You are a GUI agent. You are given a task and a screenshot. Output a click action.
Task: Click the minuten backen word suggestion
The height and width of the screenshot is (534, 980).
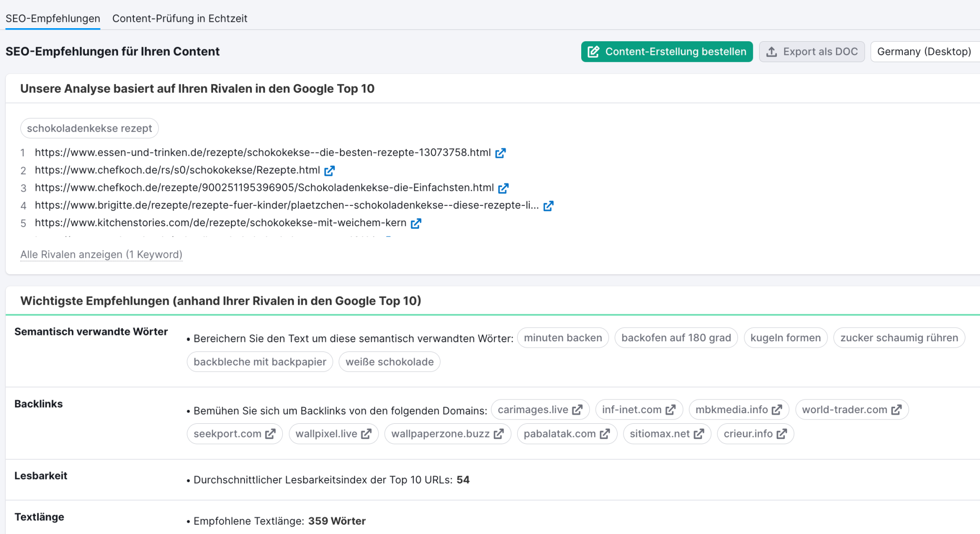tap(563, 337)
